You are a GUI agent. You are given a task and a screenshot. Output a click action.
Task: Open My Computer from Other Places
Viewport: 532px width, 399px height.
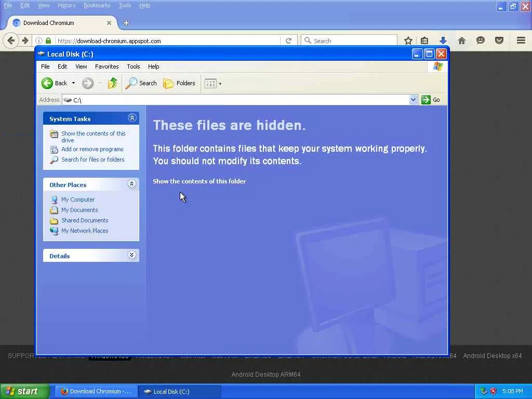[78, 199]
